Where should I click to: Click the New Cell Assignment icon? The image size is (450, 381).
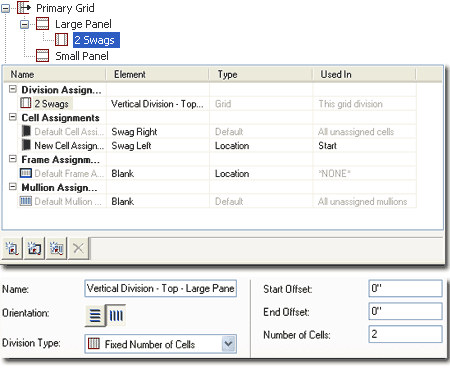26,145
